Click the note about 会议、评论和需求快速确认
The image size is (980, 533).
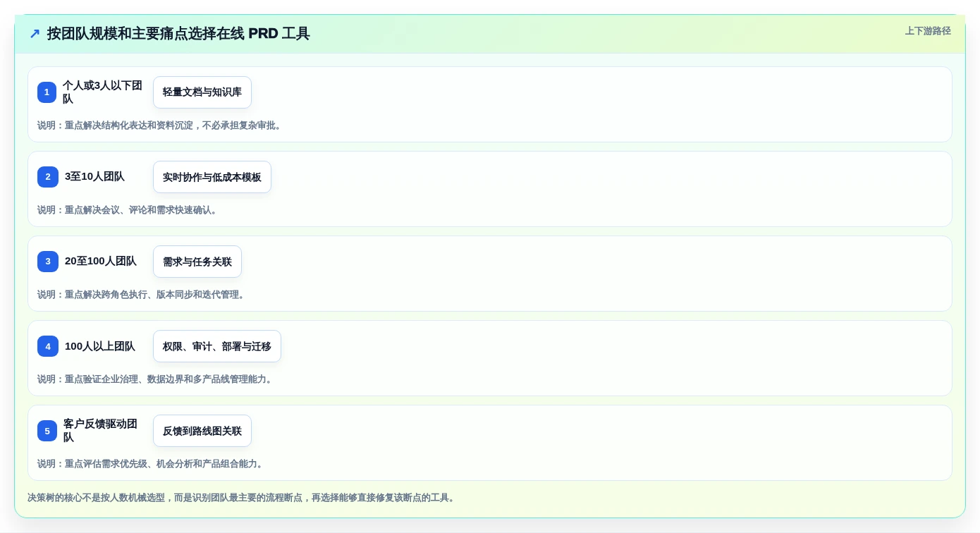[x=128, y=210]
